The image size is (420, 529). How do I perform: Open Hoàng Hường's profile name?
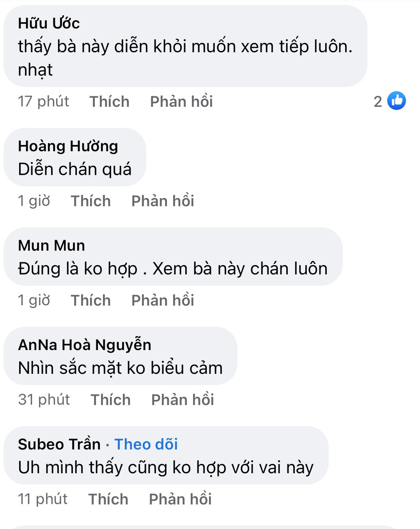point(68,146)
